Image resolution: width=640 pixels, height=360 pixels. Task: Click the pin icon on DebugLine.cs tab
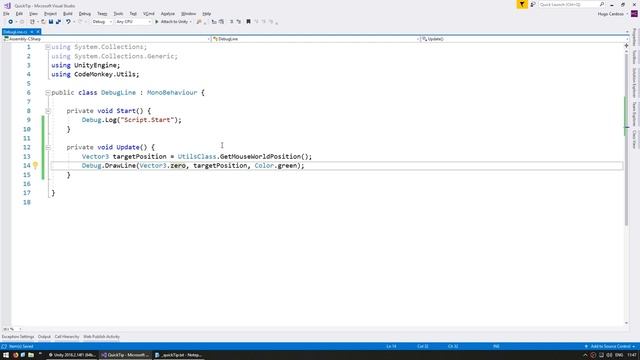(31, 32)
